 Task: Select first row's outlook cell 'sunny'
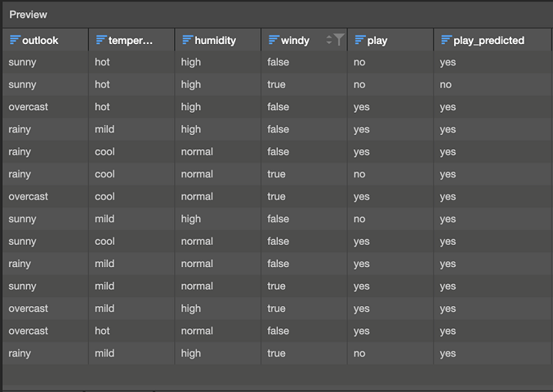coord(23,62)
